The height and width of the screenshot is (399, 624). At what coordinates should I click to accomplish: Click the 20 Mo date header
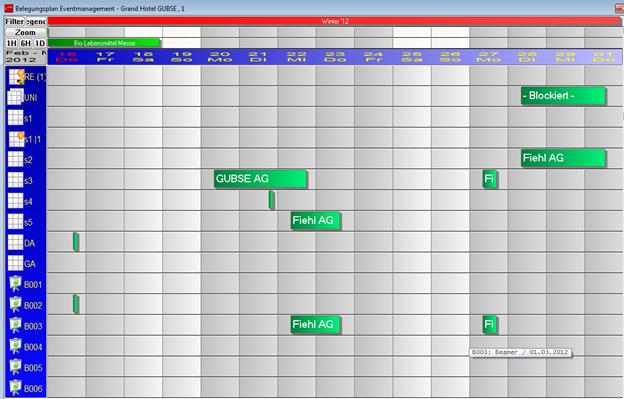pos(220,56)
